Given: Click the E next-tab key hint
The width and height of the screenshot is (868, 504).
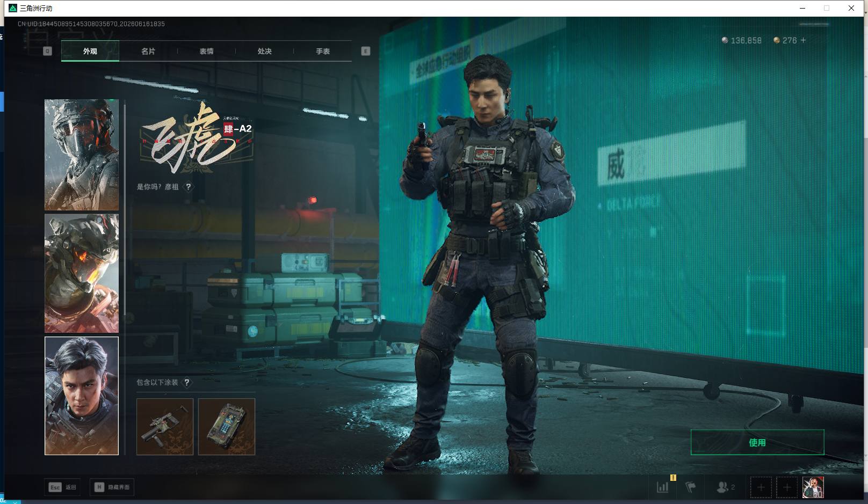Looking at the screenshot, I should point(366,51).
